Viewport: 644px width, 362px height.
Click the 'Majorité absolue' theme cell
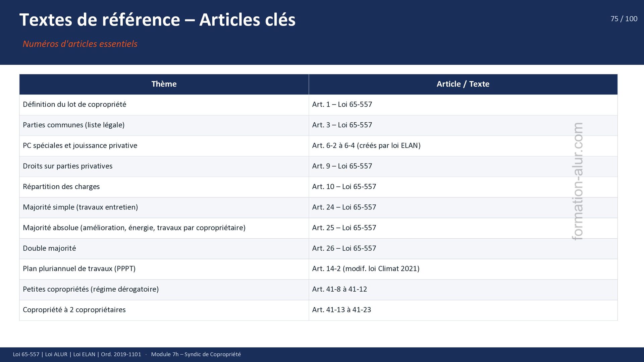click(134, 228)
